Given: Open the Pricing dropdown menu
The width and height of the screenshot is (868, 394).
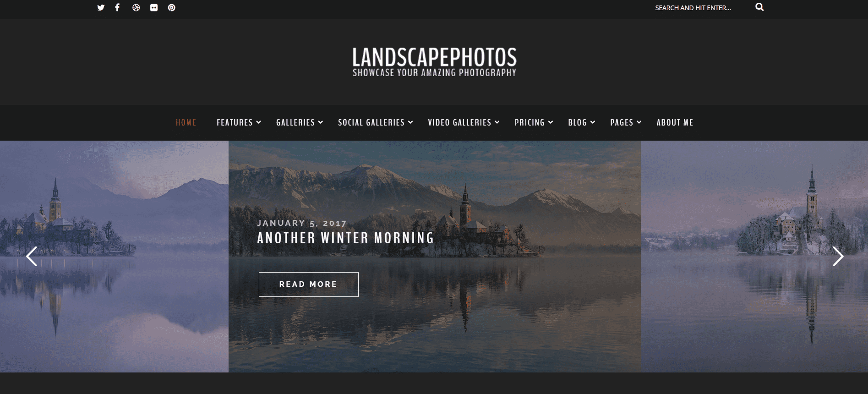Looking at the screenshot, I should coord(534,122).
